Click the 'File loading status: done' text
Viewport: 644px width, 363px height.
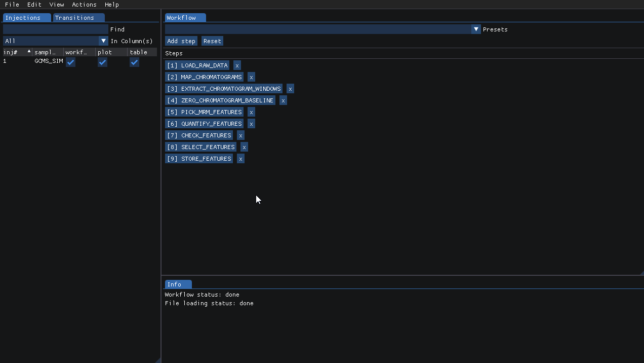[x=209, y=303]
